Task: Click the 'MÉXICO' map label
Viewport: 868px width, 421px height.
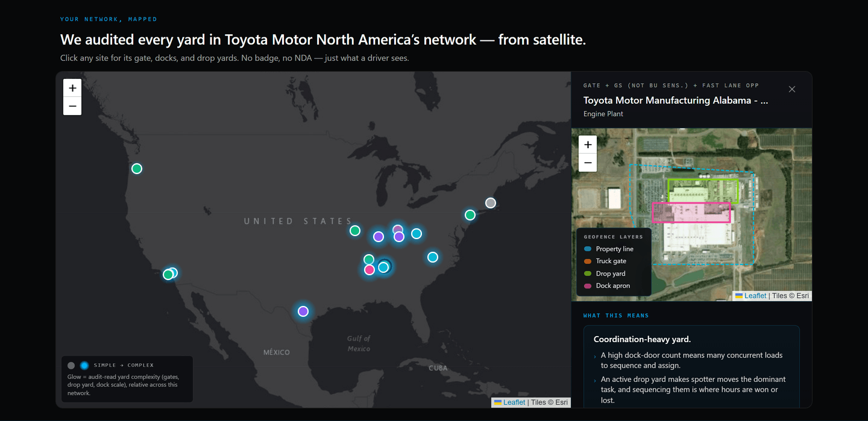Action: click(x=277, y=352)
